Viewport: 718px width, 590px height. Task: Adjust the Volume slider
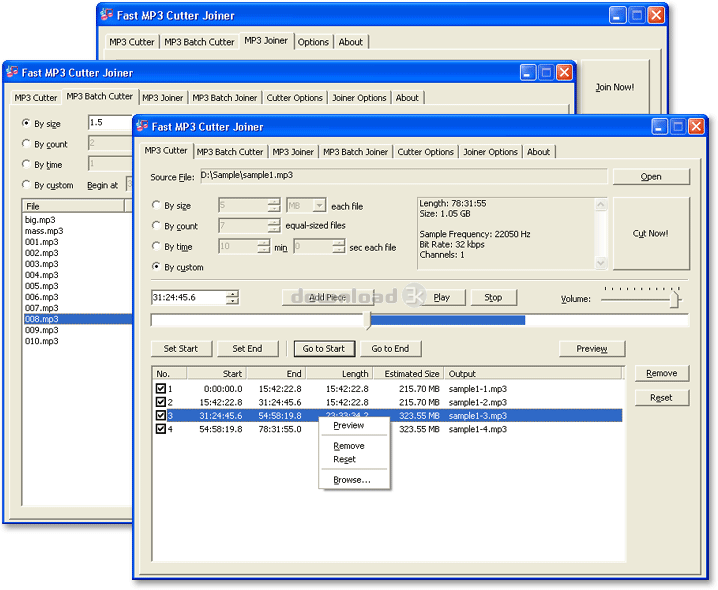coord(675,298)
